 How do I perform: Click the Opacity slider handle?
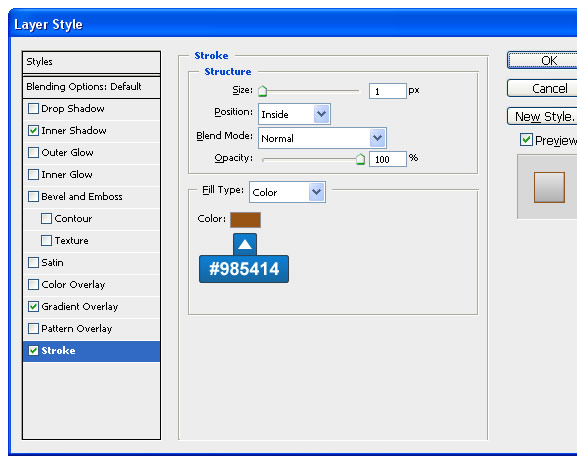pyautogui.click(x=360, y=159)
